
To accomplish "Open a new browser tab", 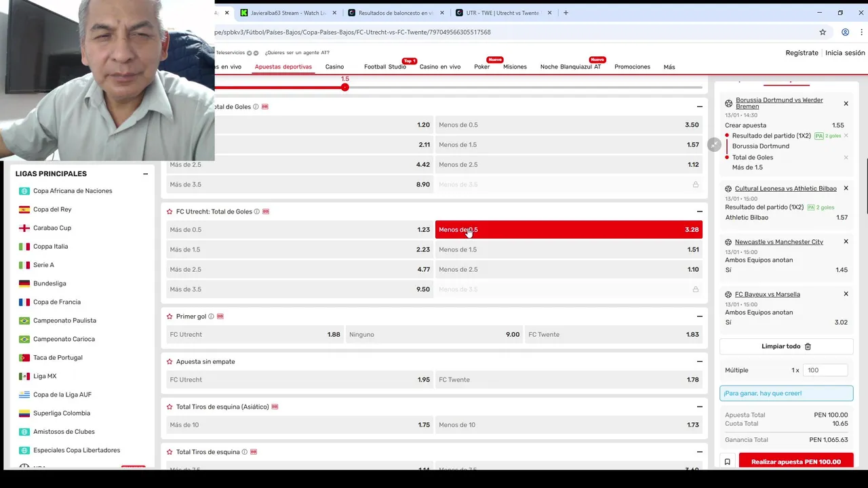I will [x=566, y=12].
